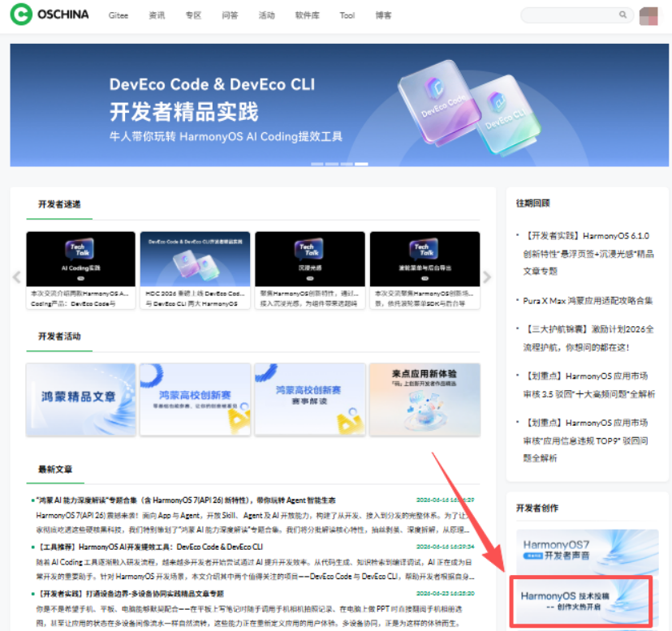Select the first banner carousel indicator
Viewport: 672px width, 631px height.
(x=317, y=164)
